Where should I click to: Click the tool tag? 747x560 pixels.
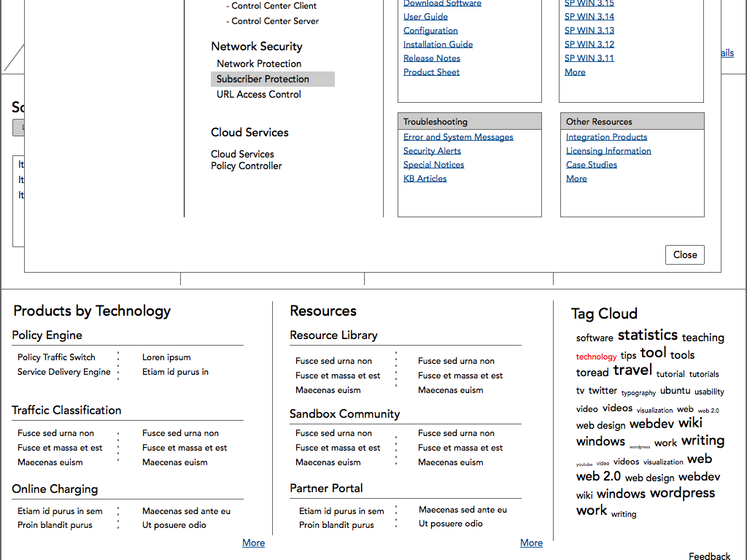[653, 353]
